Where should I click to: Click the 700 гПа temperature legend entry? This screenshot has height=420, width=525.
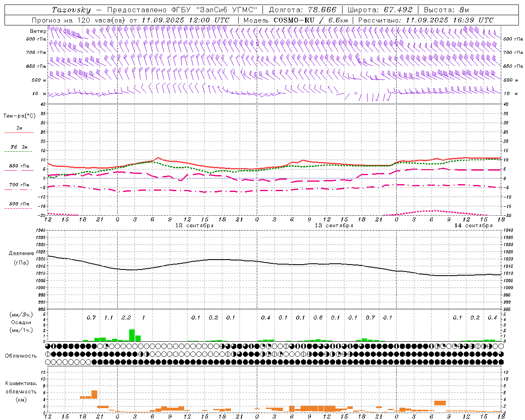pos(19,185)
